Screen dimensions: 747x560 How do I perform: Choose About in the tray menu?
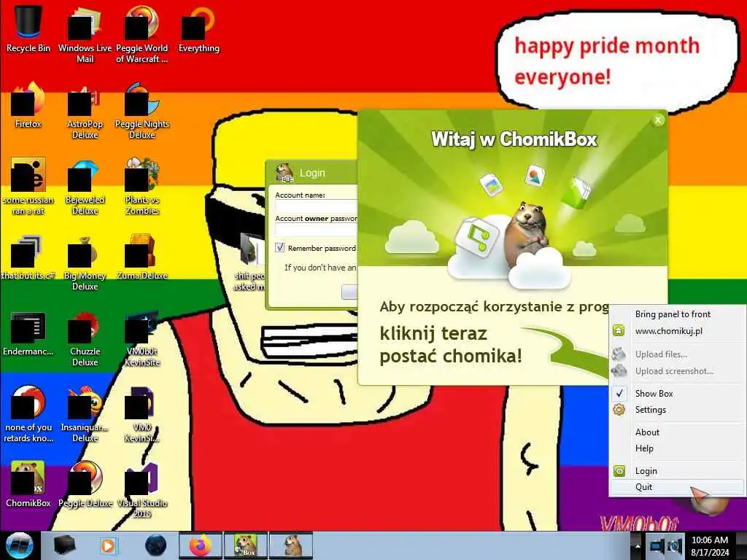[x=678, y=432]
